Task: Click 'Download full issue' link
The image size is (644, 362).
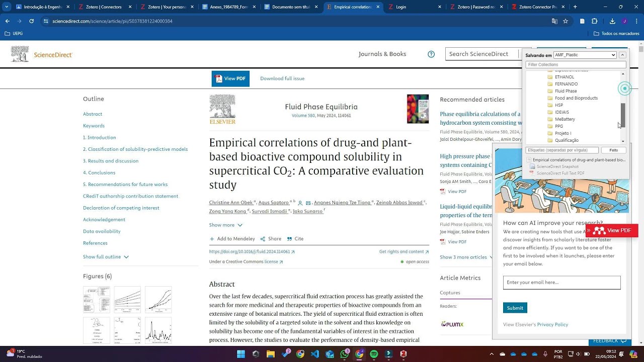Action: (x=282, y=78)
